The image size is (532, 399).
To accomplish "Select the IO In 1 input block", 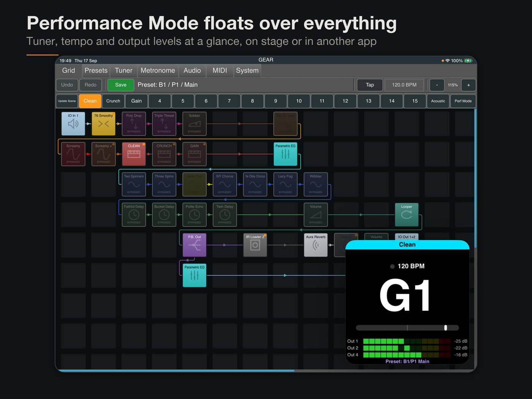I will pyautogui.click(x=73, y=123).
